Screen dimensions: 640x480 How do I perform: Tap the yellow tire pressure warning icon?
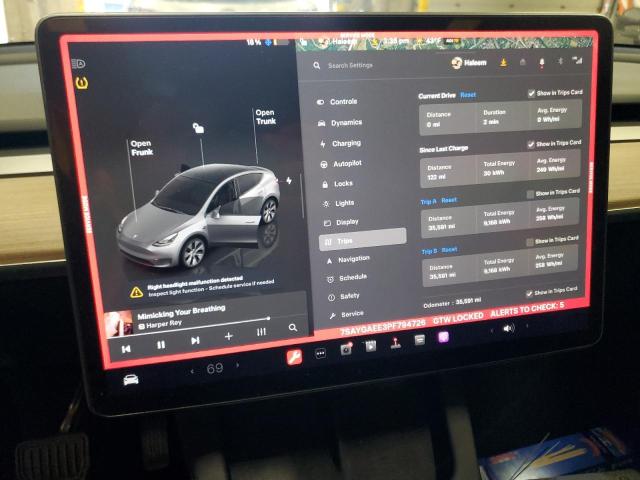[82, 83]
